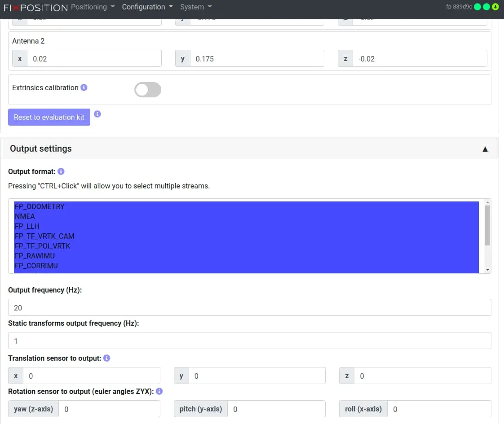
Task: Click the output format list scrollbar down arrow
Action: [488, 270]
